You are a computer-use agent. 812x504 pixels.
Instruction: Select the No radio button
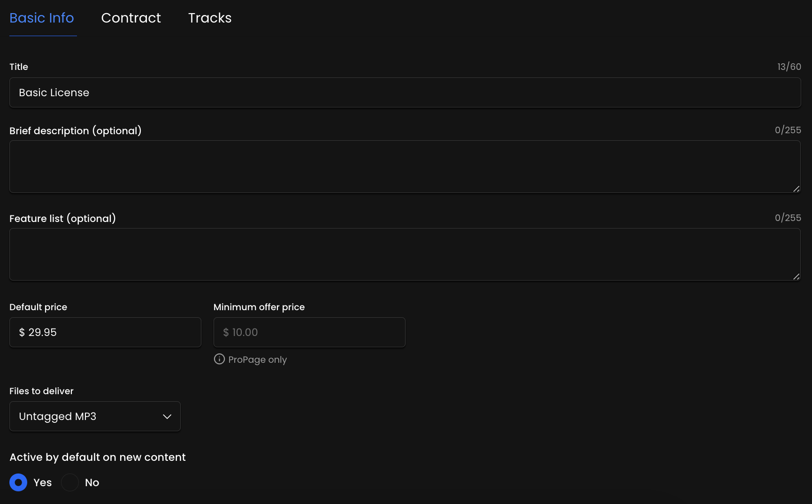point(70,482)
